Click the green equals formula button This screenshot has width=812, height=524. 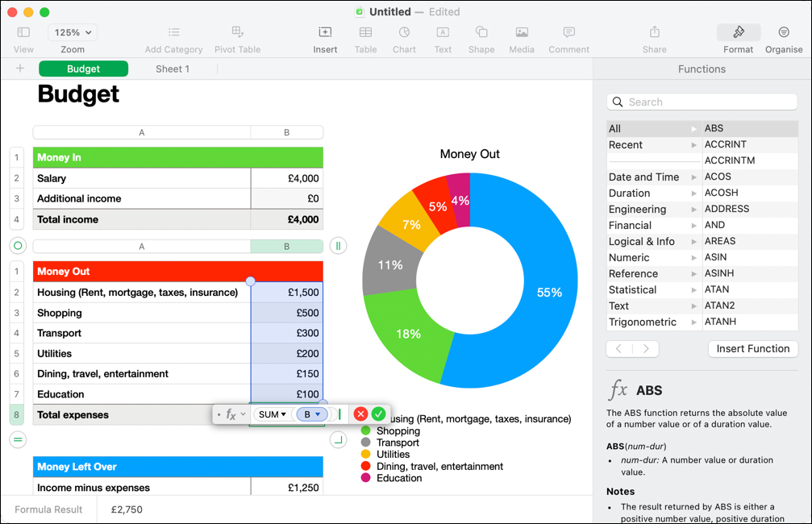coord(19,439)
